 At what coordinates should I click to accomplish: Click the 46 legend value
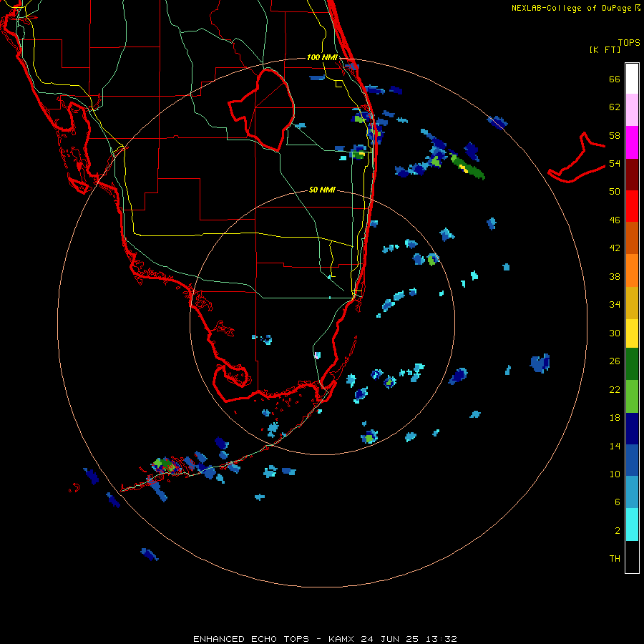[615, 220]
